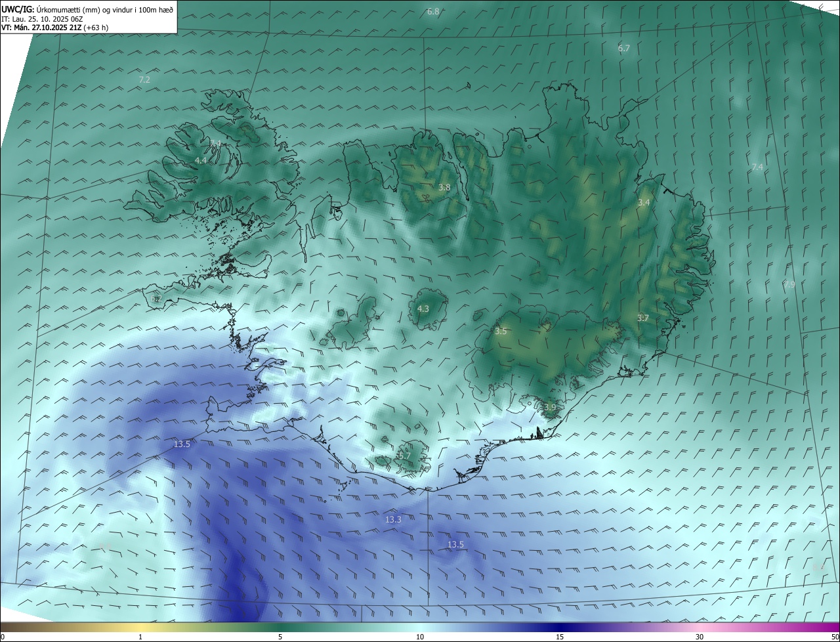
Task: Click the '50' tick label on the color scale
Action: pos(835,637)
